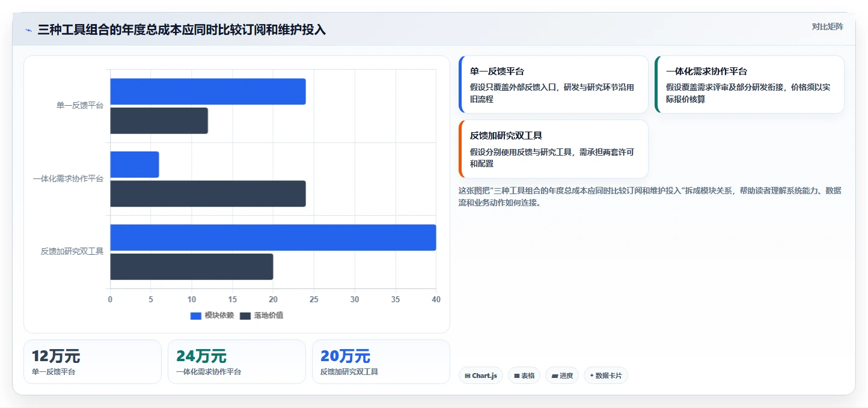The height and width of the screenshot is (408, 868).
Task: Click the Chart.js tag
Action: [480, 376]
